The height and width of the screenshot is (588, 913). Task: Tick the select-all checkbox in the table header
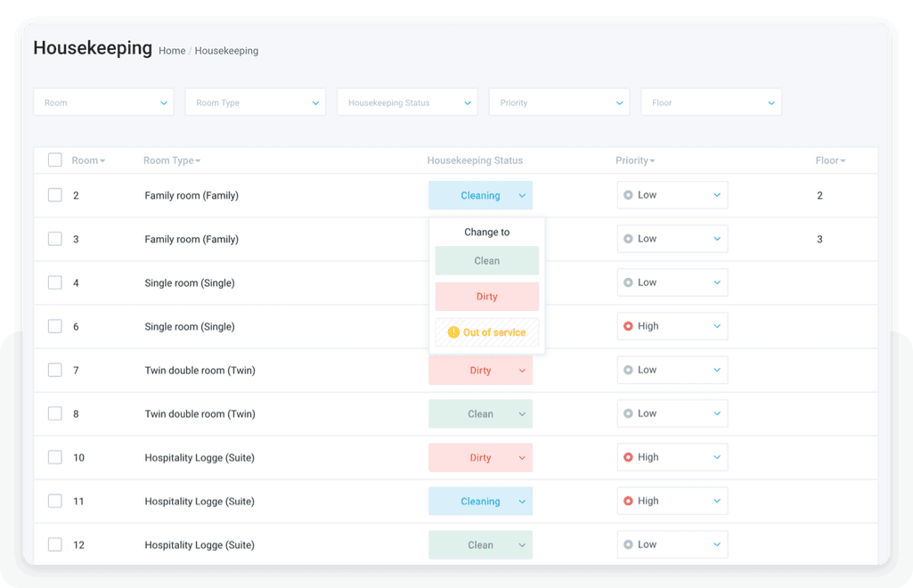(54, 160)
